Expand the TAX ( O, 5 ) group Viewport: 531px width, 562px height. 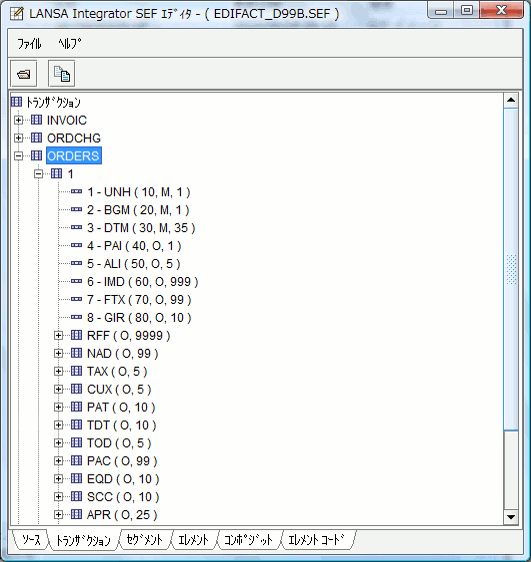[58, 371]
